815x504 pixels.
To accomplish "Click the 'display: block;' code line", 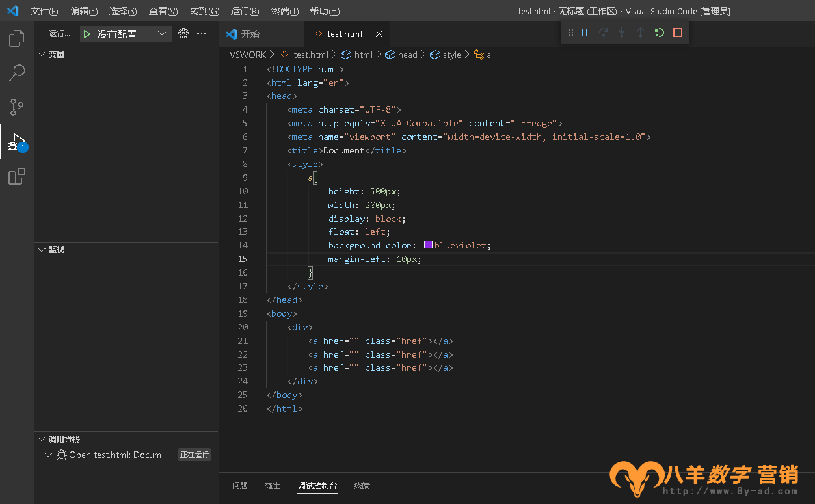I will 367,219.
